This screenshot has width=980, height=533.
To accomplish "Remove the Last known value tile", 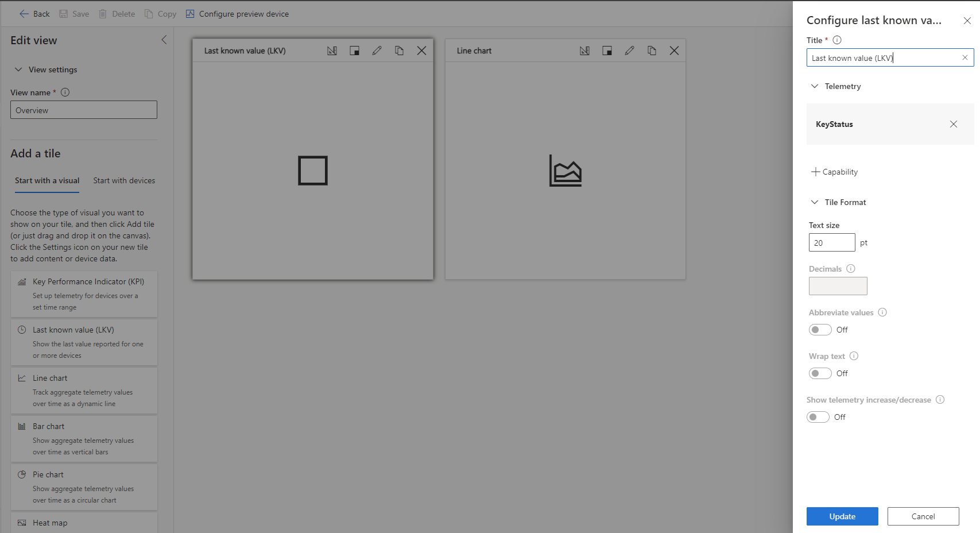I will point(421,51).
